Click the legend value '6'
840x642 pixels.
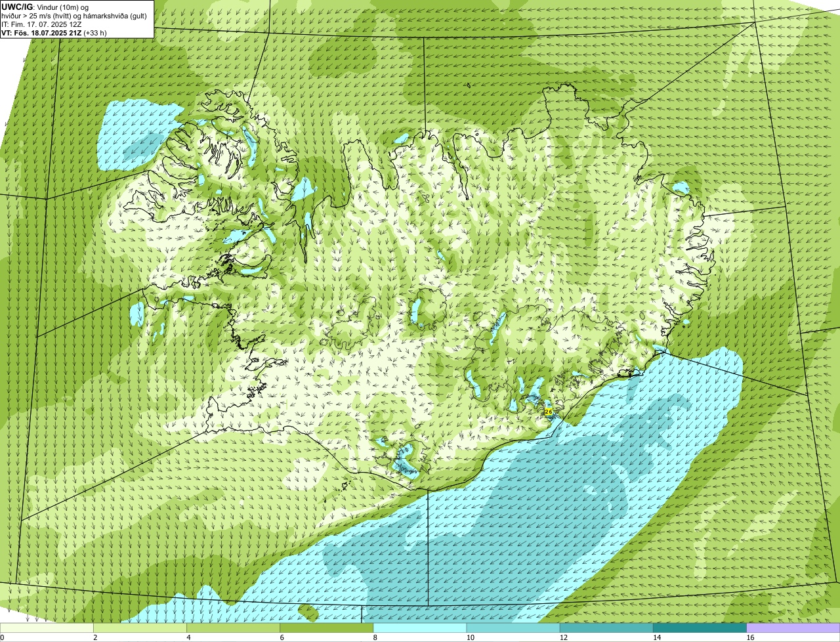point(282,637)
